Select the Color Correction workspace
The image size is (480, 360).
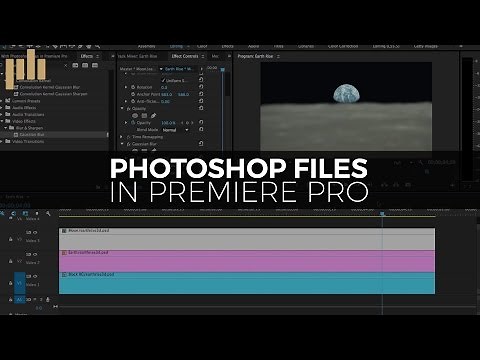(x=343, y=46)
